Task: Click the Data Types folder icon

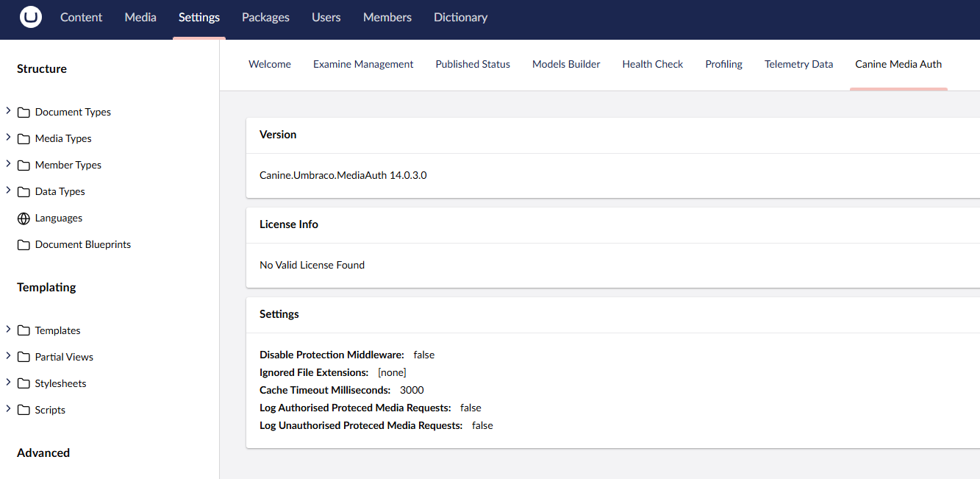Action: pyautogui.click(x=24, y=192)
